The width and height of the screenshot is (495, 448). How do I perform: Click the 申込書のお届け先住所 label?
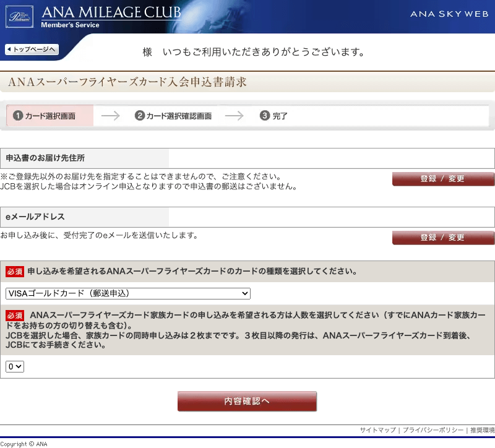[x=45, y=158]
